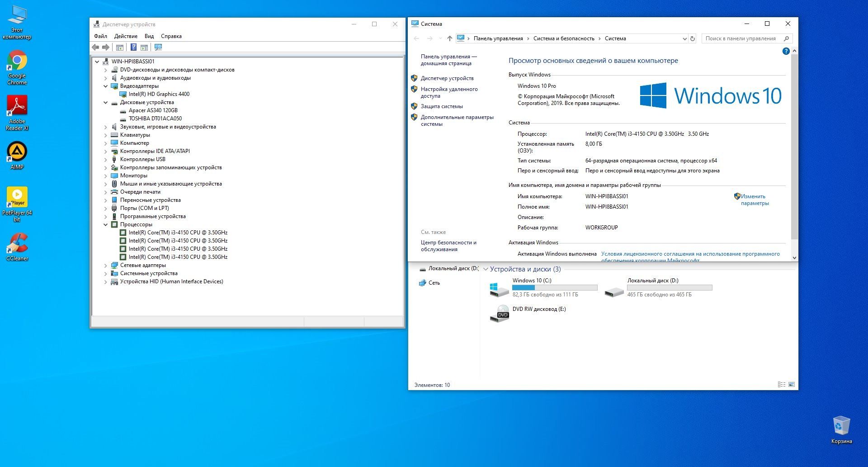
Task: Click Панель управления breadcrumb
Action: (x=498, y=38)
